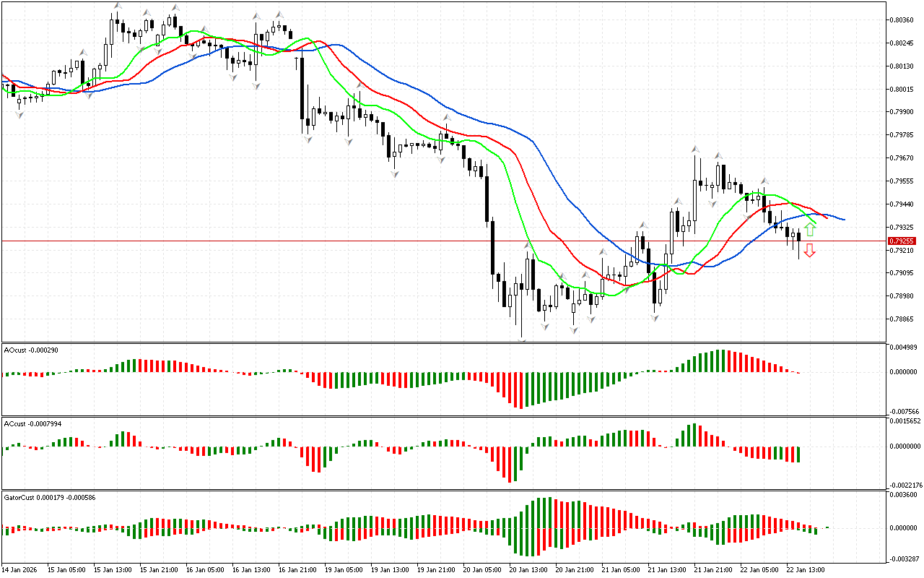Click the down fractal below the 16 Jan 21:00 drop
924x578 pixels.
[x=308, y=139]
